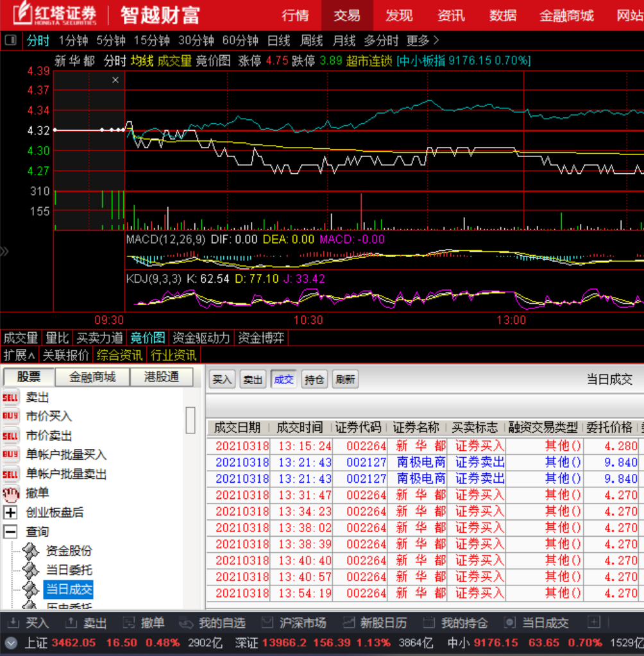Click the SELL icon next to 卖出
Screen dimensions: 644x656
coord(10,398)
